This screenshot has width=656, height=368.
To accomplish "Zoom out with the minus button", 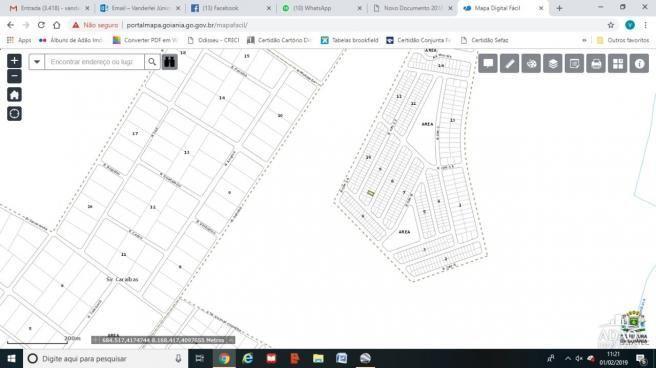I will pos(14,76).
